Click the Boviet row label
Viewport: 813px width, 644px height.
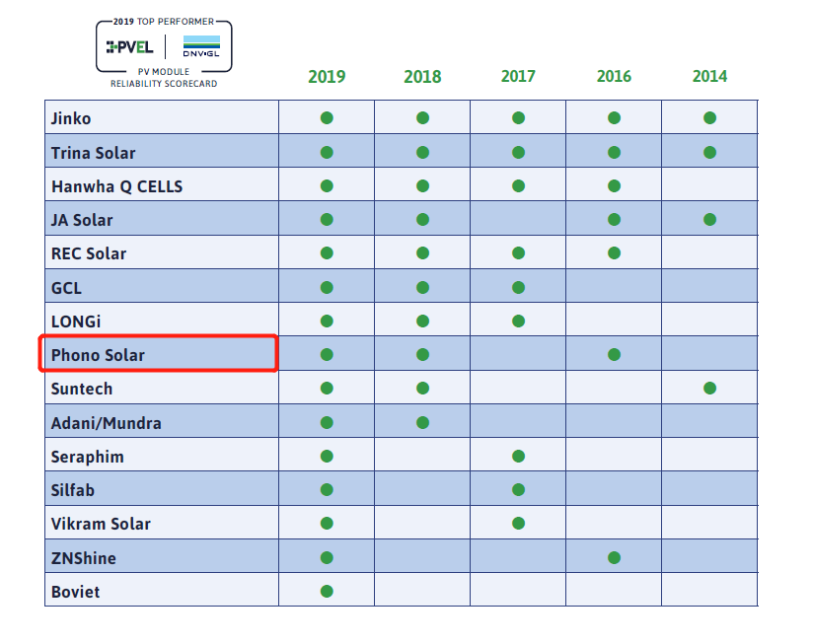tap(75, 592)
